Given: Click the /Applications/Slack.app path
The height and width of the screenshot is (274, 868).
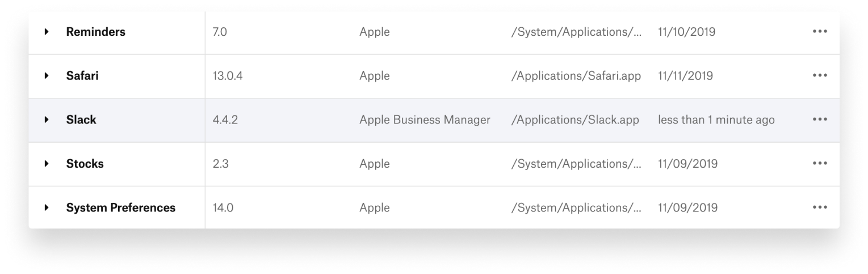Looking at the screenshot, I should click(575, 120).
